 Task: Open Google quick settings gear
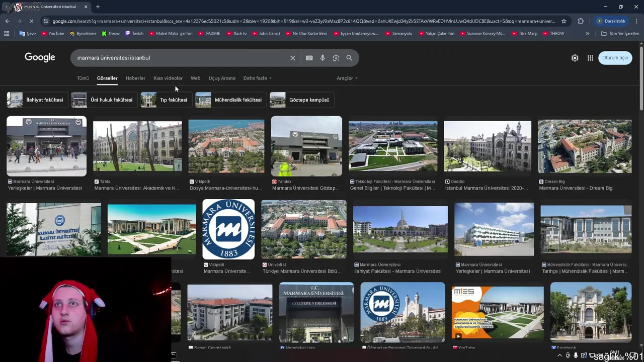click(575, 58)
